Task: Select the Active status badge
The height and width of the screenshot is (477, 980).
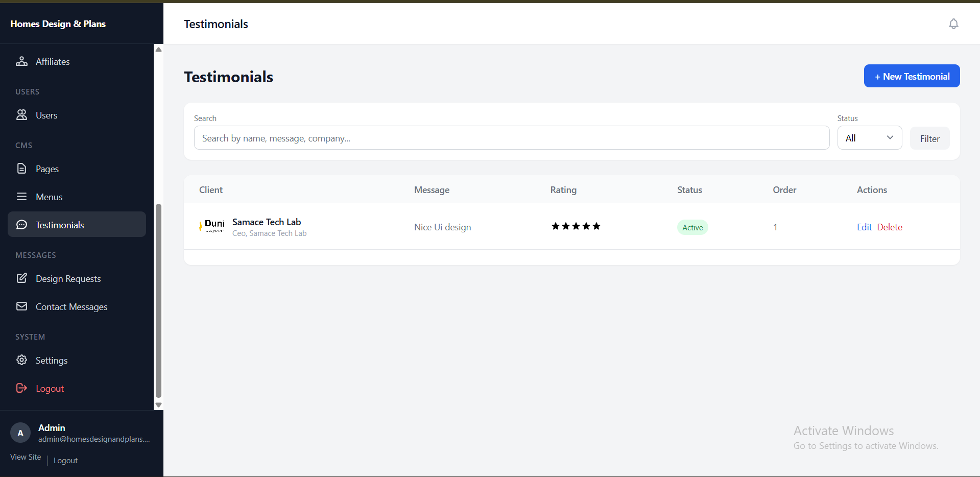Action: click(x=692, y=227)
